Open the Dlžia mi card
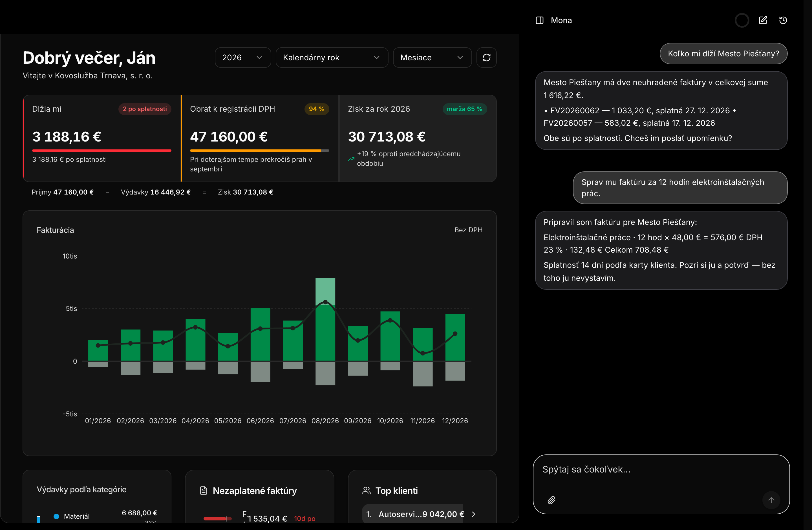The width and height of the screenshot is (812, 530). (102, 138)
